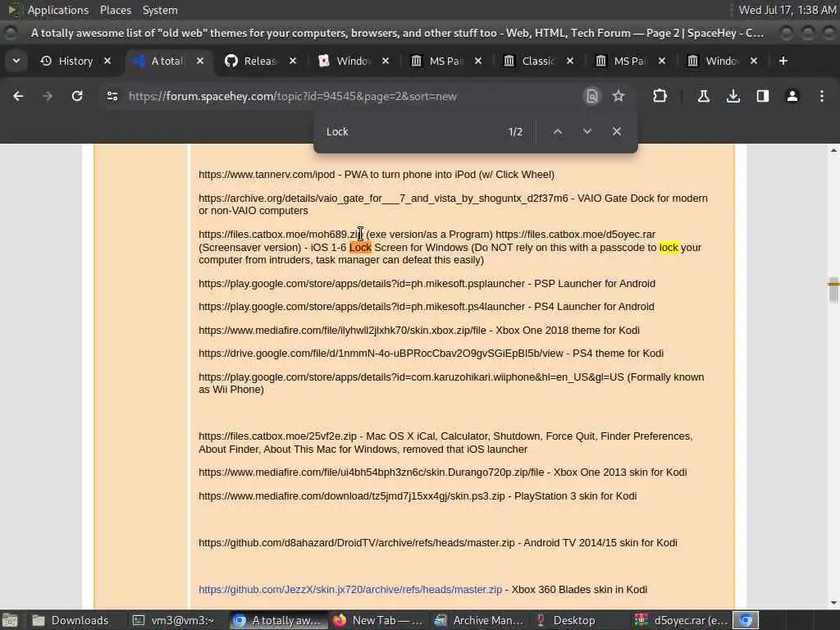Click the page's vertical scrollbar thumb

pos(833,290)
